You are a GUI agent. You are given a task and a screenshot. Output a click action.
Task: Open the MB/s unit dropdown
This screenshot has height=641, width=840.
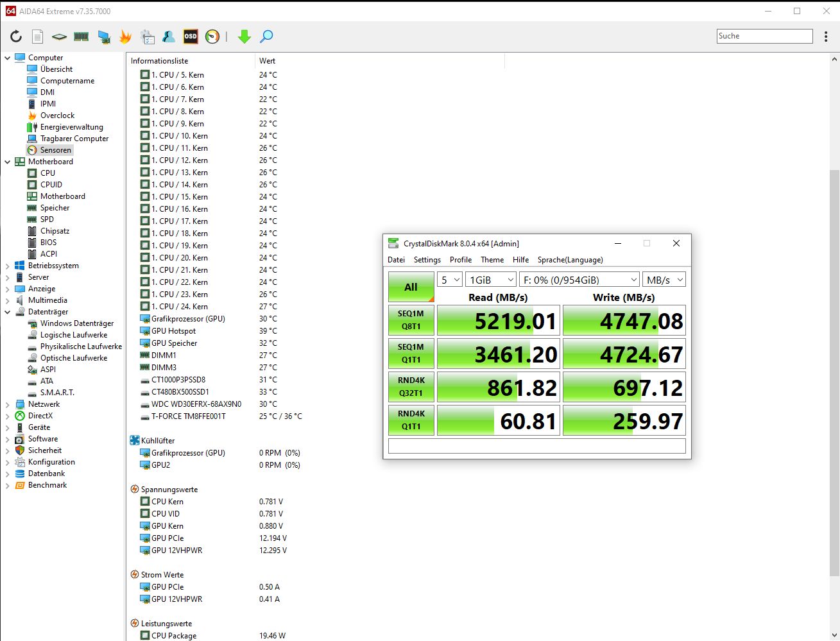pyautogui.click(x=664, y=280)
